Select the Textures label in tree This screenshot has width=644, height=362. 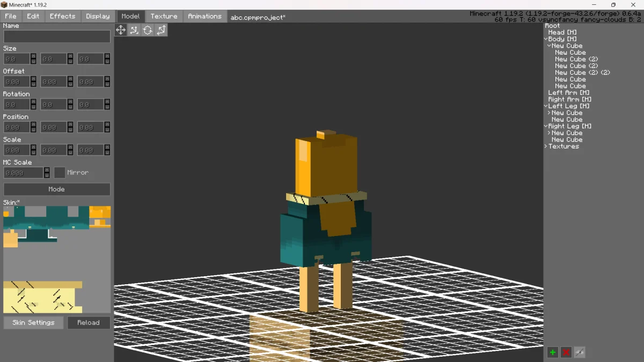[563, 146]
